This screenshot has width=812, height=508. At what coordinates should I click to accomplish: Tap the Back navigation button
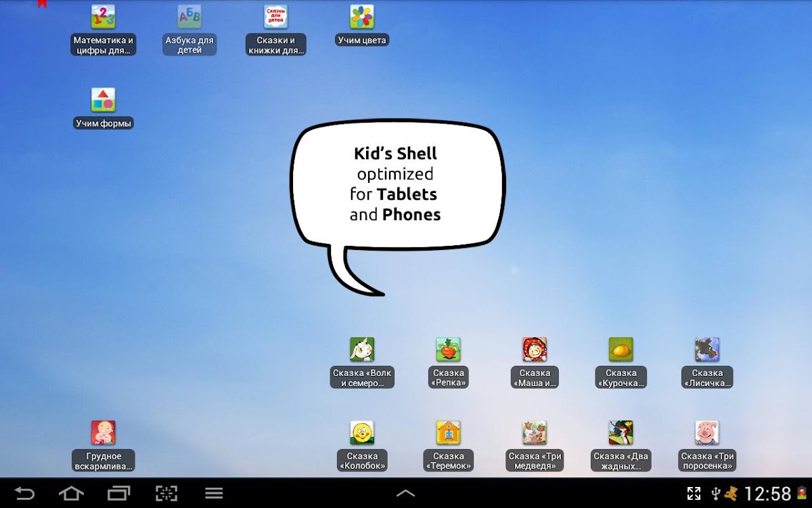(24, 493)
